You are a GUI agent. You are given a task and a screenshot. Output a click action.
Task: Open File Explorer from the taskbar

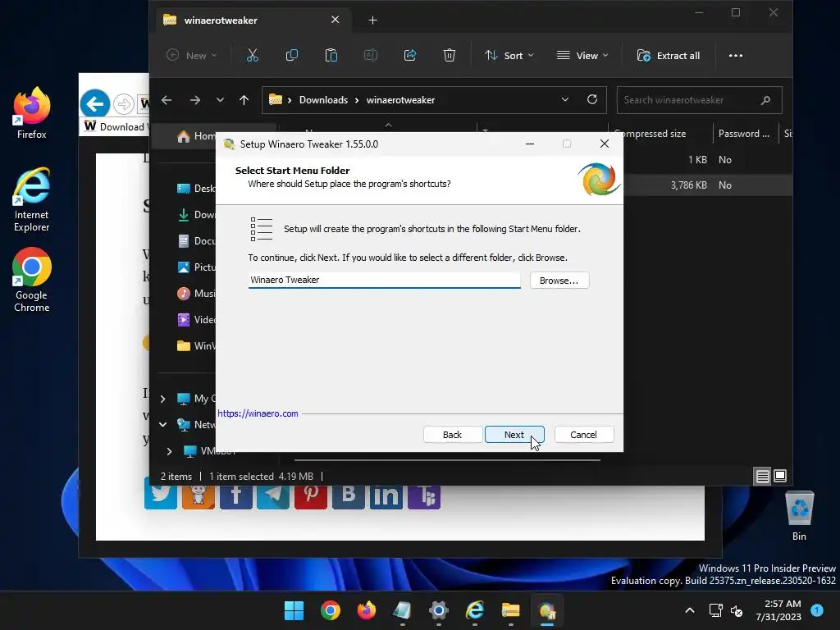click(510, 610)
